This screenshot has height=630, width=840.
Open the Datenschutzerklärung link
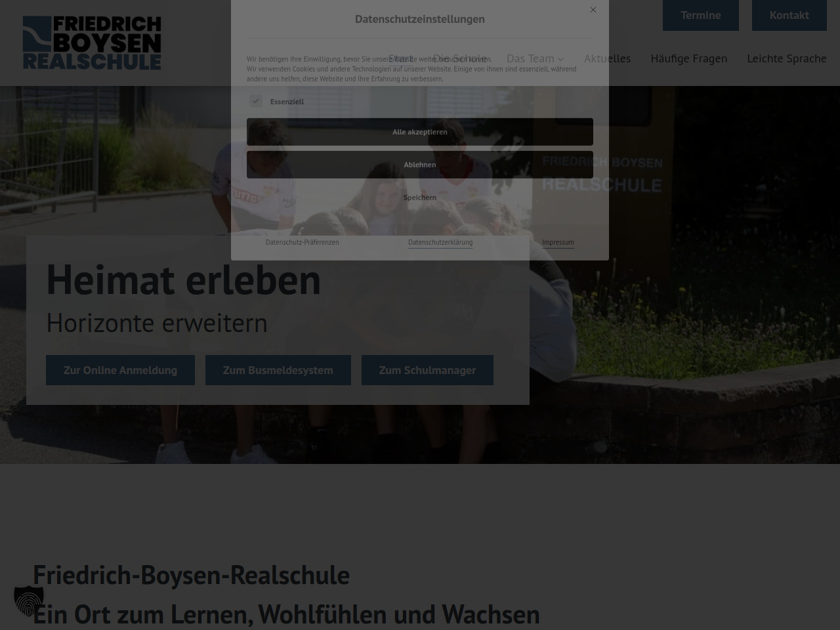click(x=440, y=242)
